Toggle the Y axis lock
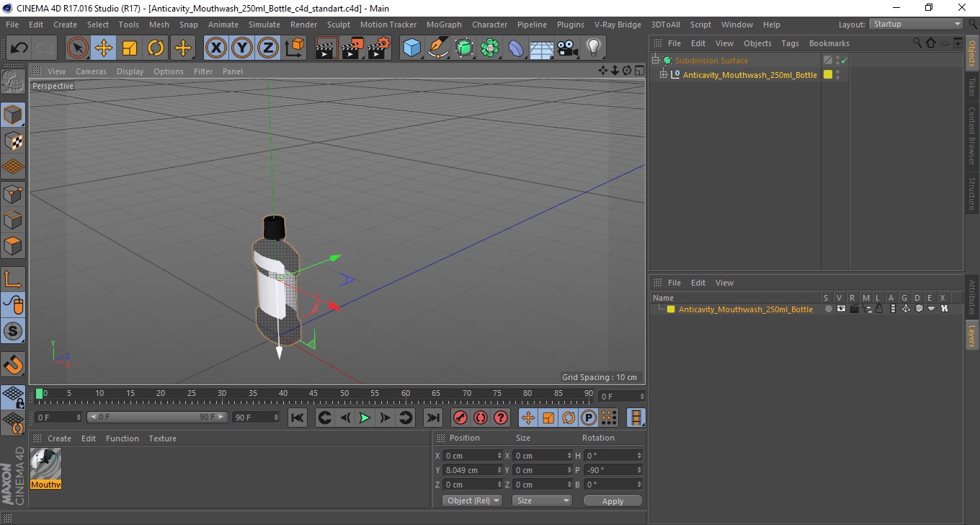 coord(242,48)
